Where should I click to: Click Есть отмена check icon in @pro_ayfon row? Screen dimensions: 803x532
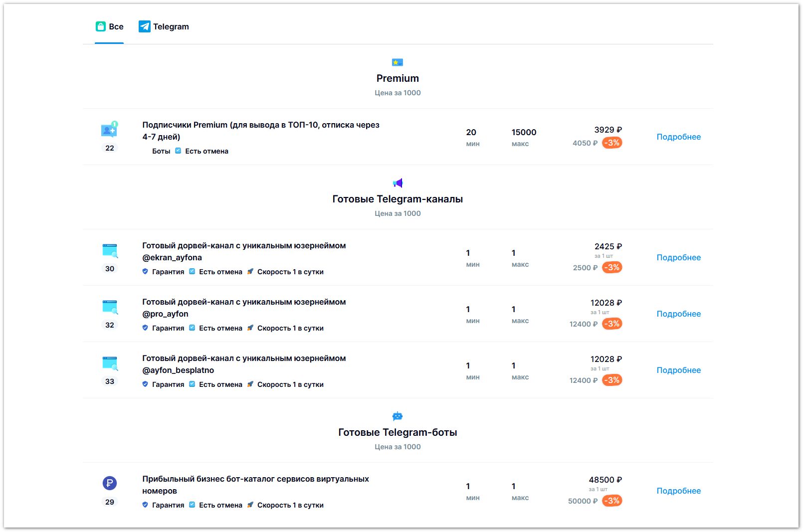[x=192, y=328]
